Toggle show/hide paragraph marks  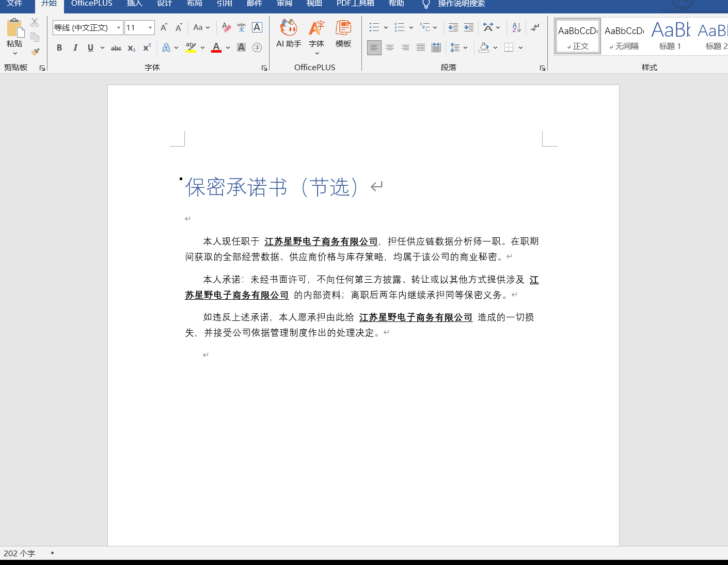[535, 27]
